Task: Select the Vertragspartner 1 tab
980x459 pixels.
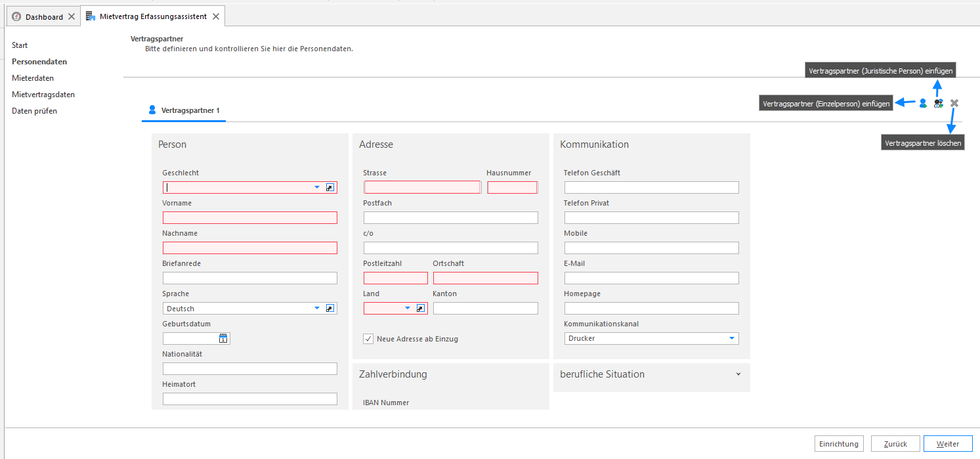Action: [184, 110]
